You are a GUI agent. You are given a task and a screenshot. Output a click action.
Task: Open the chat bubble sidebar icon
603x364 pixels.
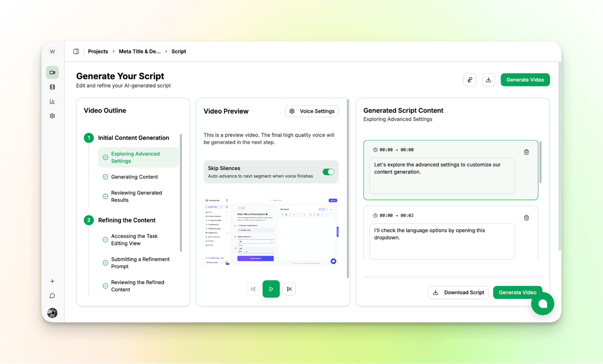click(x=52, y=296)
